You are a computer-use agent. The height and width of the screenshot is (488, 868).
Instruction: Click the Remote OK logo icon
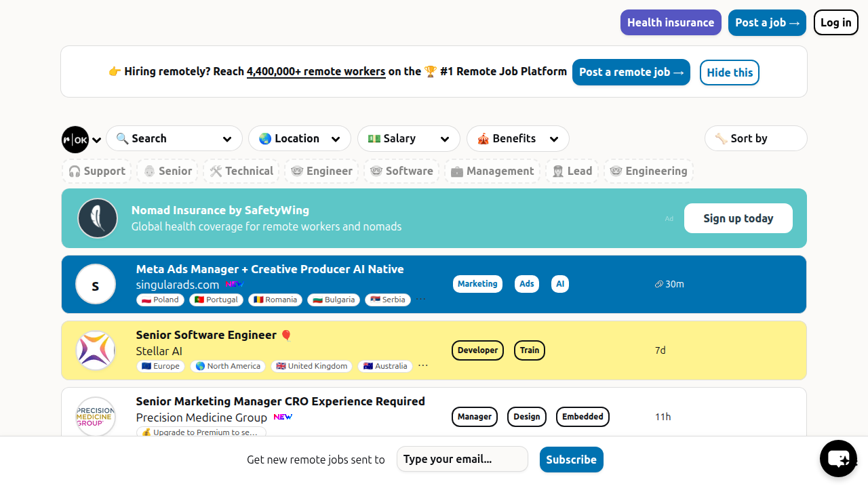point(75,140)
